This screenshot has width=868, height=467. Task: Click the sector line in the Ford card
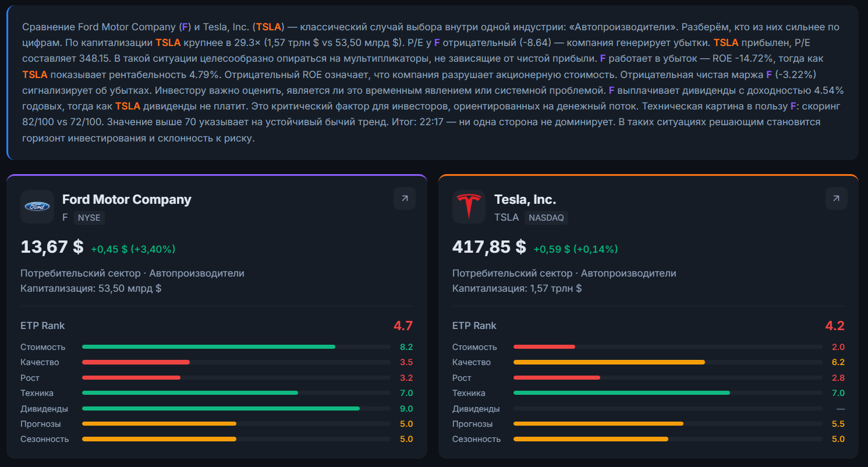(133, 273)
